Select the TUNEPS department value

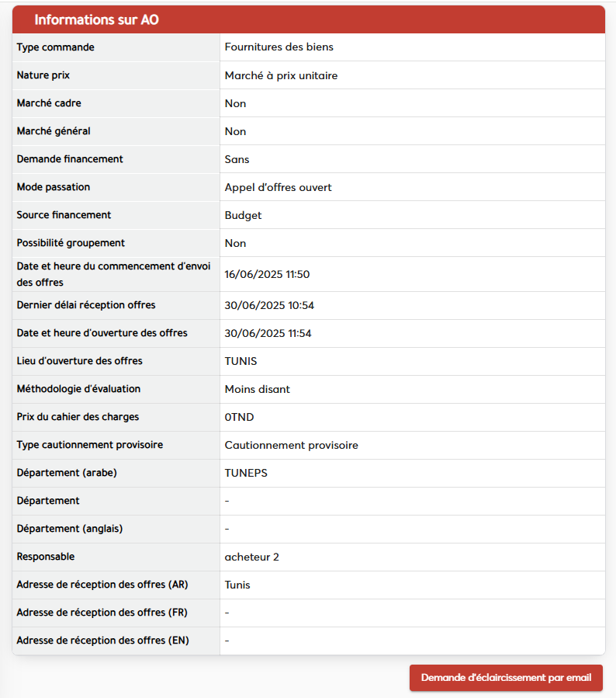click(x=246, y=473)
